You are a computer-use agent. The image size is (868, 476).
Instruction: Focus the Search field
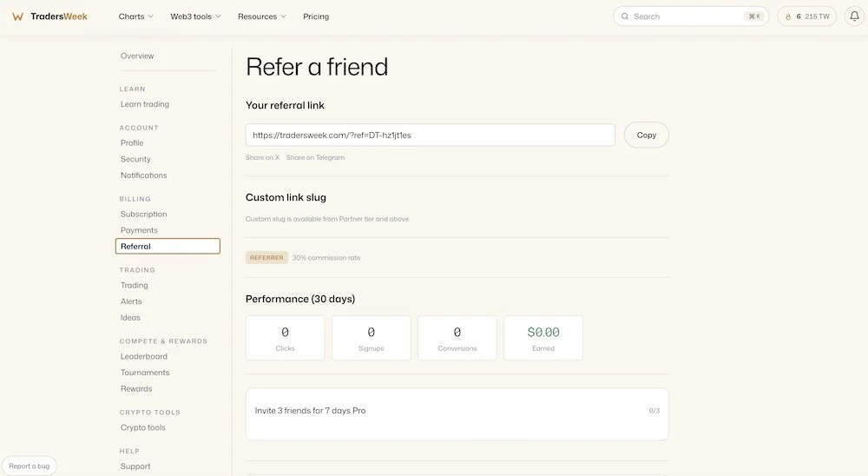pyautogui.click(x=691, y=17)
